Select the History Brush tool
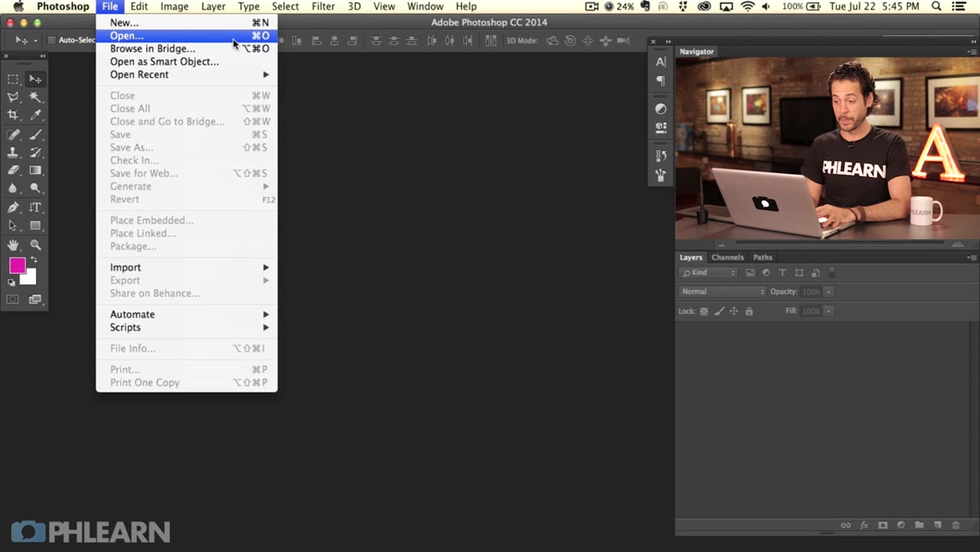980x552 pixels. pyautogui.click(x=35, y=153)
